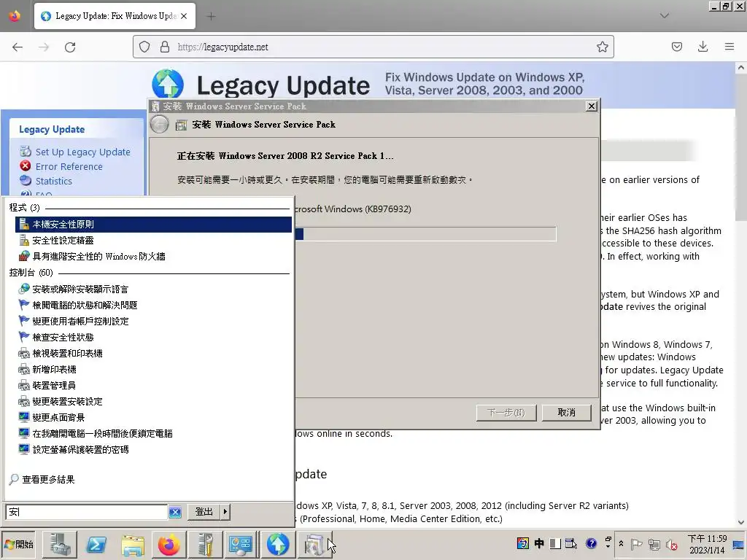Click the Action Center flag tray icon
The height and width of the screenshot is (560, 747).
tap(636, 544)
